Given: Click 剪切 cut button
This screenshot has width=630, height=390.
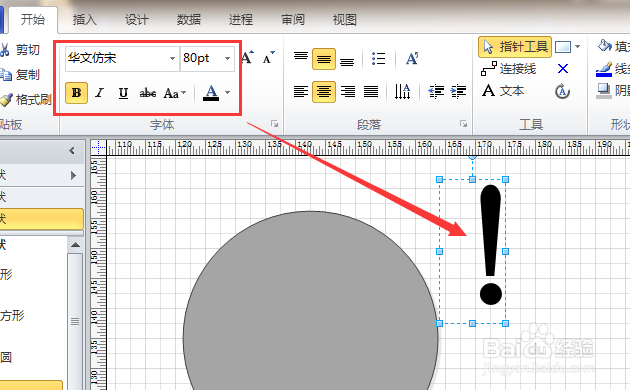Looking at the screenshot, I should tap(20, 50).
